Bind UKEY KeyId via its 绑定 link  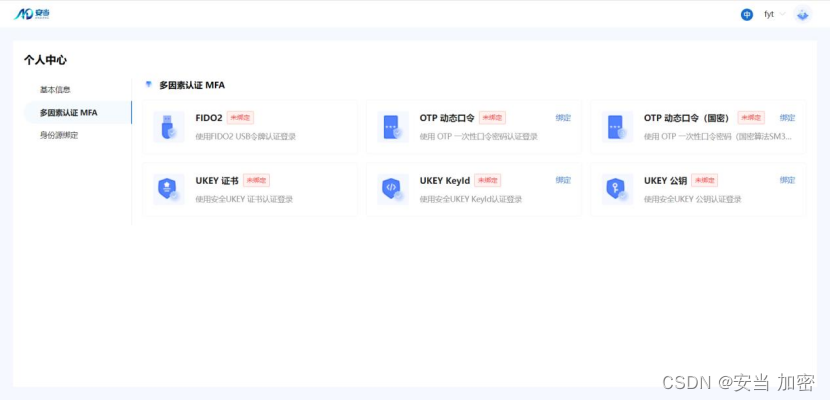(x=563, y=181)
